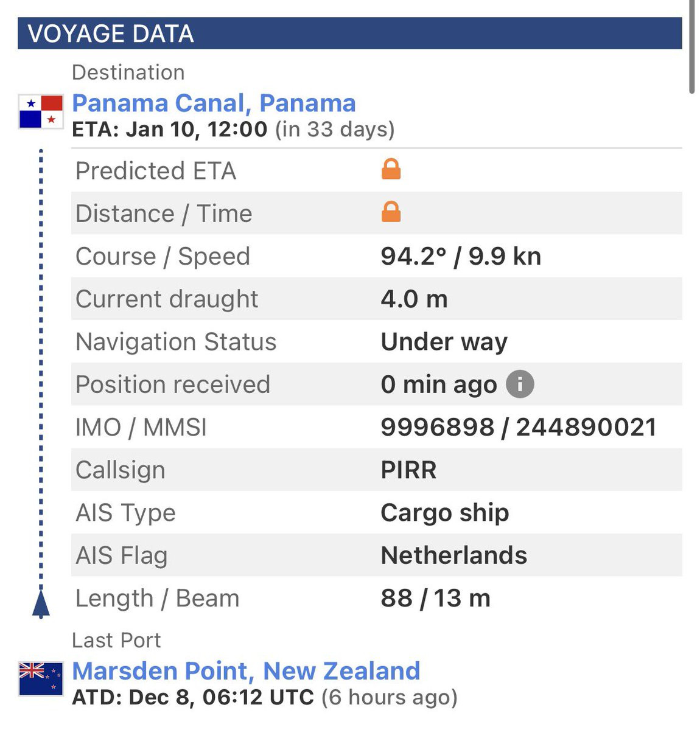Open the Panama Canal, Panama destination link
The image size is (700, 730).
pos(214,103)
